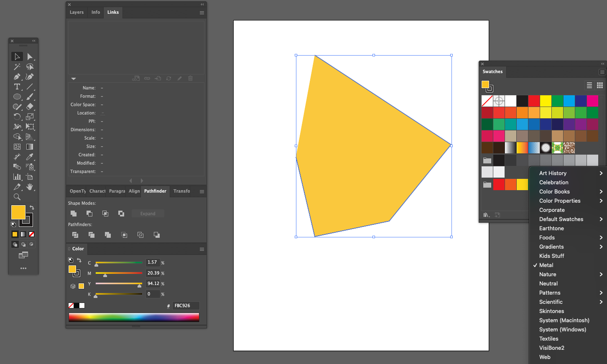The width and height of the screenshot is (607, 364).
Task: Swap fill and stroke colors in toolbar
Action: 31,207
